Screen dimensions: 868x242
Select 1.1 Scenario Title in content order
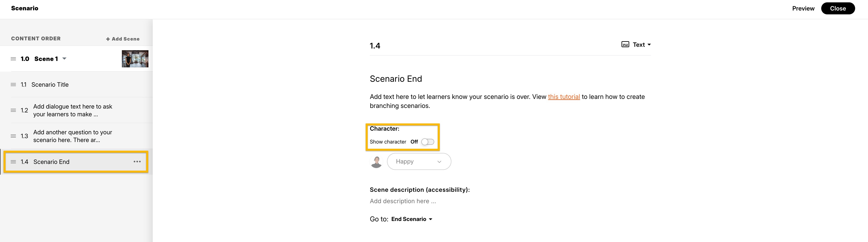[50, 85]
